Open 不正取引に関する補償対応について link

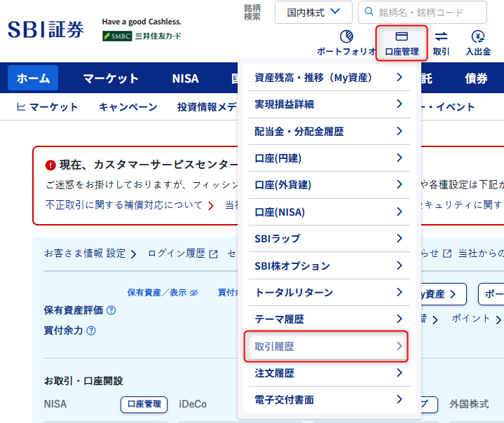(124, 205)
